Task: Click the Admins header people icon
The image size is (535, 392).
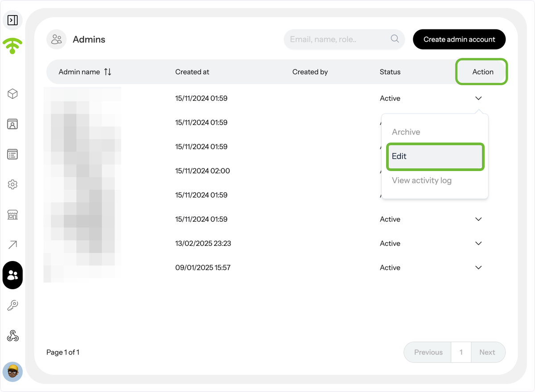Action: tap(57, 39)
